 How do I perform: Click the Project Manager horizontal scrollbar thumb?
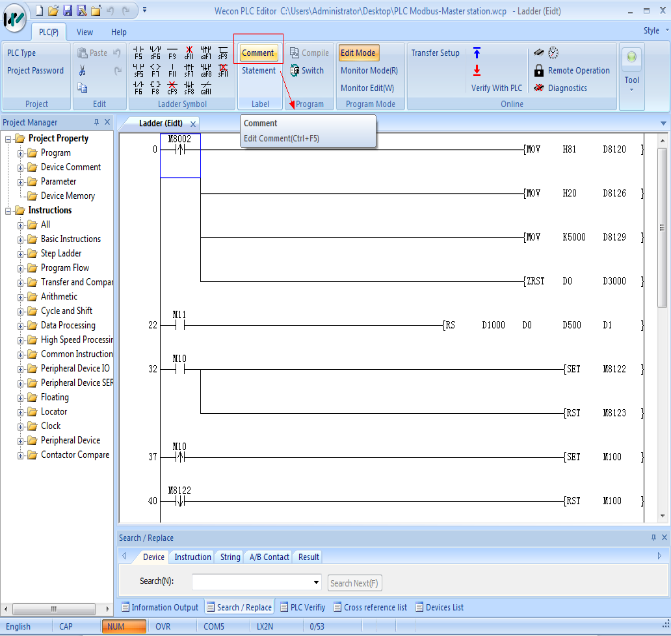(x=54, y=608)
